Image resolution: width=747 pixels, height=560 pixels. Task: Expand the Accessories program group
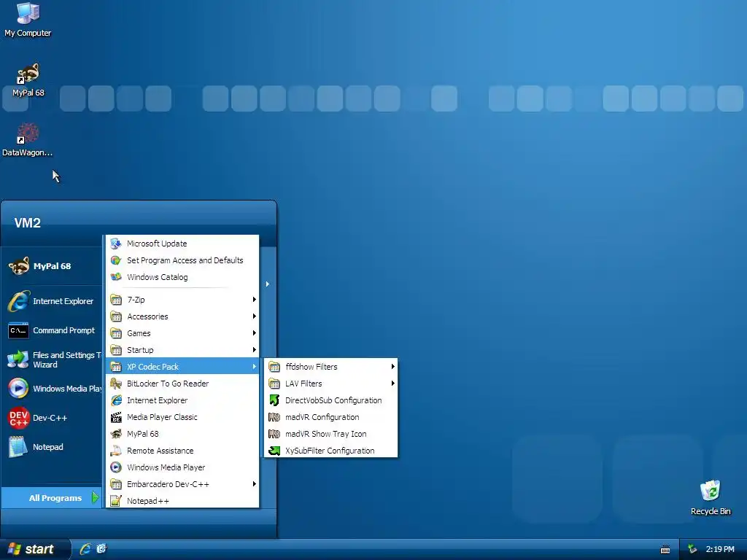tap(182, 316)
